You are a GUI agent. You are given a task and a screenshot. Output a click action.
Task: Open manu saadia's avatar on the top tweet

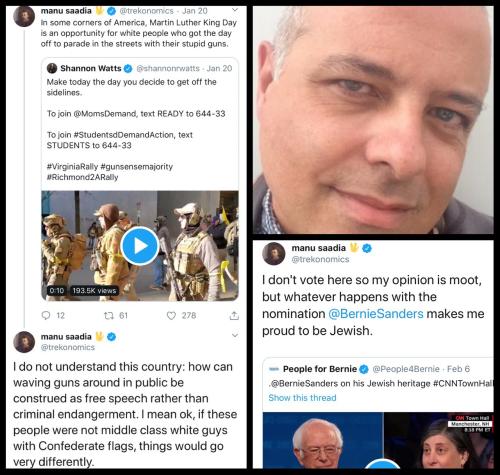tap(24, 16)
